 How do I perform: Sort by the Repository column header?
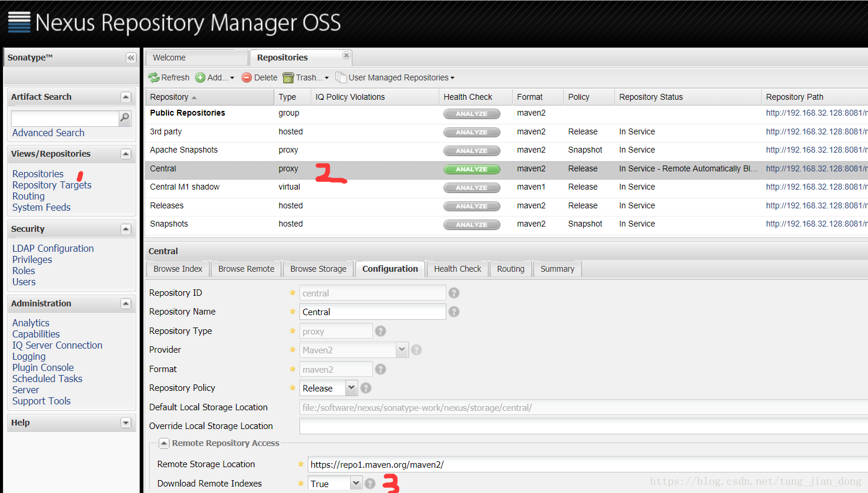pos(209,97)
